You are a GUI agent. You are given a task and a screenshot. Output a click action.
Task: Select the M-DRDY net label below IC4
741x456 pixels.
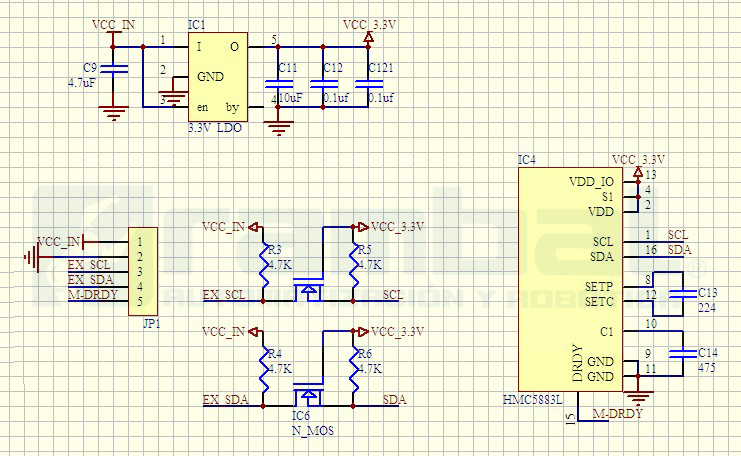(615, 413)
